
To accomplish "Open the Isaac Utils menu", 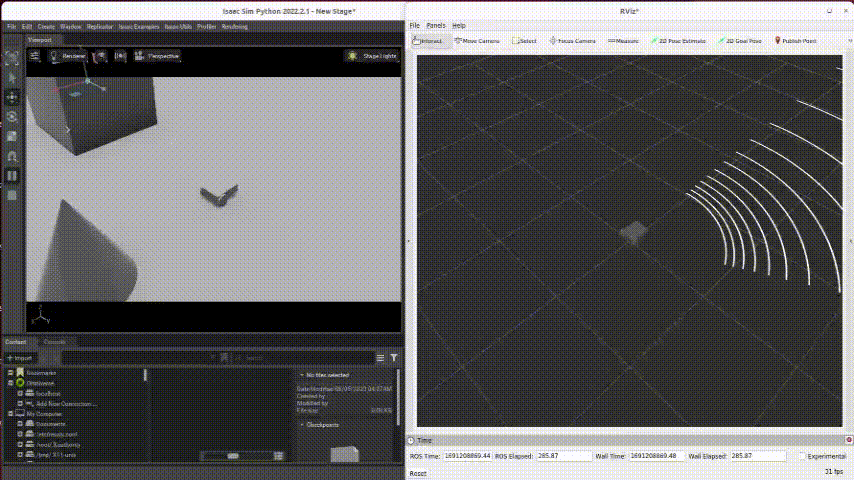I will click(178, 27).
